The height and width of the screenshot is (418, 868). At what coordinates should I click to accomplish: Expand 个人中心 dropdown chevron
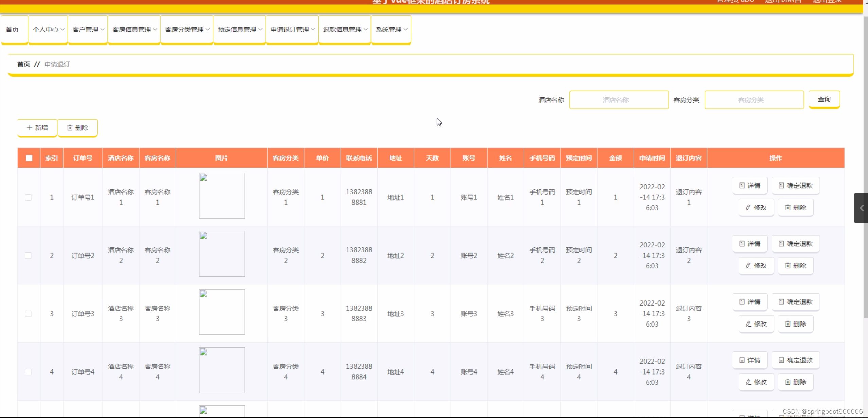point(62,30)
